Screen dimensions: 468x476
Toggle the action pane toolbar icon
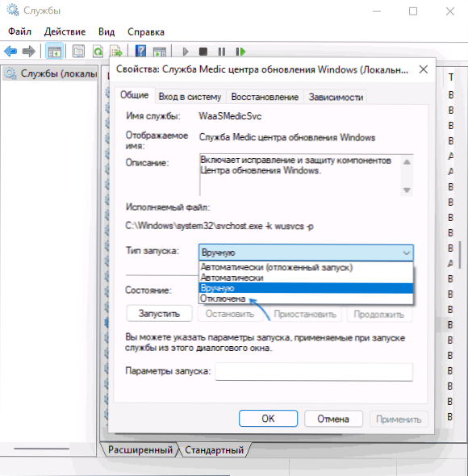[x=160, y=52]
